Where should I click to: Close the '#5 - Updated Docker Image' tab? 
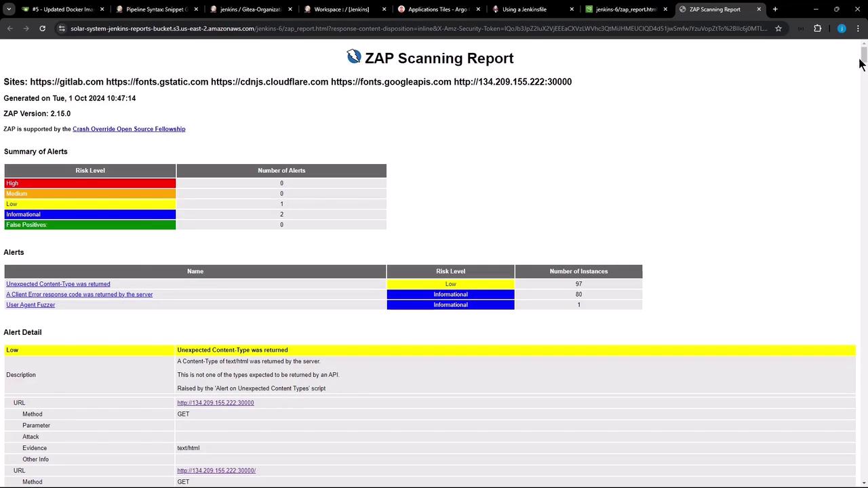(x=102, y=9)
